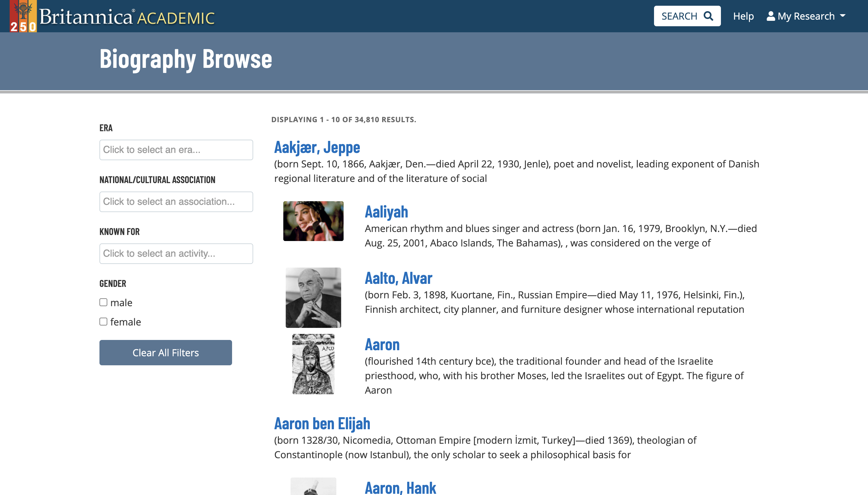Open the Aaron biography link
This screenshot has height=495, width=868.
pyautogui.click(x=382, y=344)
